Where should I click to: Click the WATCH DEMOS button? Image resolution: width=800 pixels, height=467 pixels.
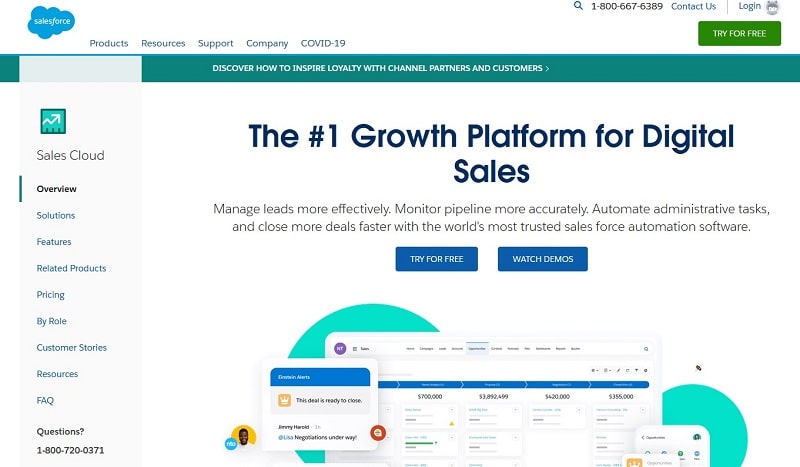click(543, 259)
